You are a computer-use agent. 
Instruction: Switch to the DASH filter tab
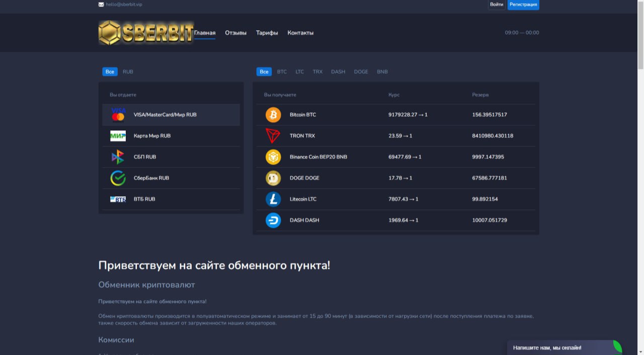click(x=338, y=72)
